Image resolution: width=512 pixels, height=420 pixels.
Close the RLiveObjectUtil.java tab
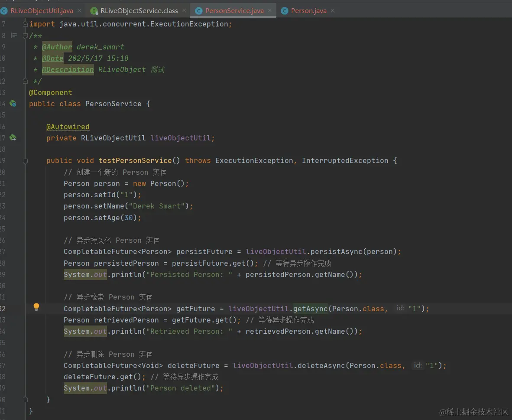pyautogui.click(x=79, y=11)
